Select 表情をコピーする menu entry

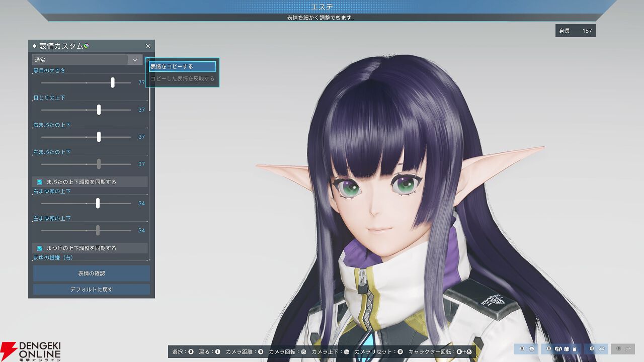pos(182,66)
